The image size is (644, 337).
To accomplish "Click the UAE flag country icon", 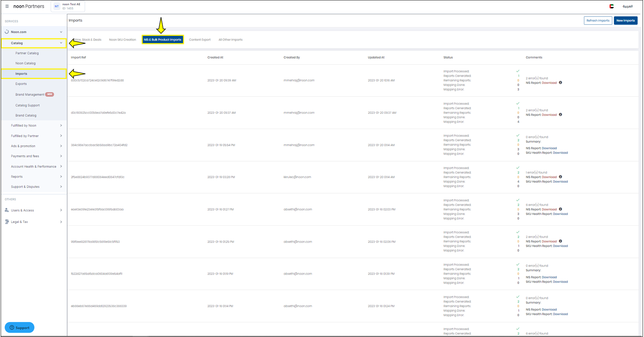I will [612, 6].
